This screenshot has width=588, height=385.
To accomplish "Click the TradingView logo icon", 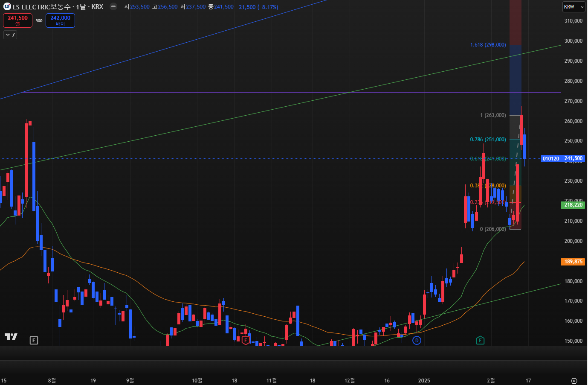I will (11, 336).
